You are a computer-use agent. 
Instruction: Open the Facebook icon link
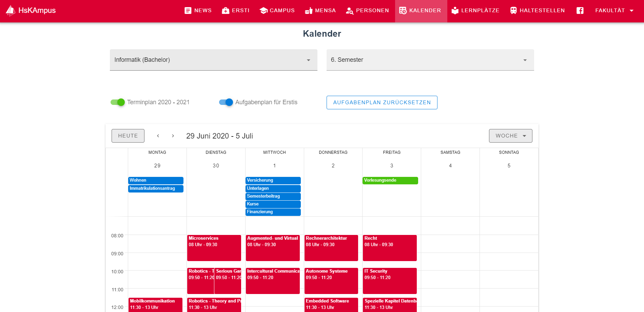tap(580, 11)
